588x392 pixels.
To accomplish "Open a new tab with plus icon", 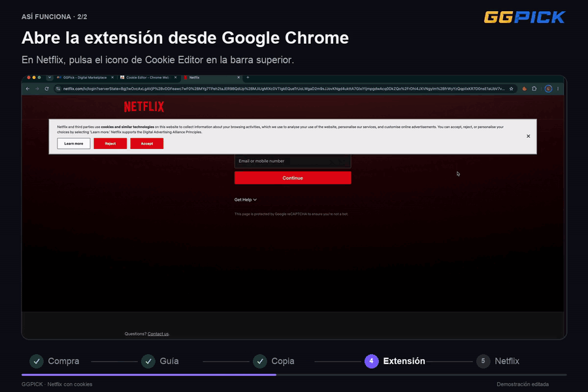I will (x=248, y=78).
